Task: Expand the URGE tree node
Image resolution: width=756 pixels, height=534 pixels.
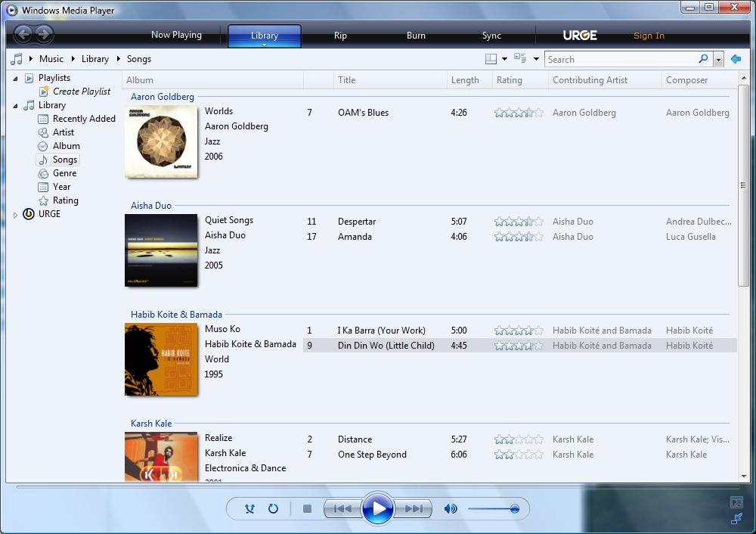Action: (x=16, y=215)
